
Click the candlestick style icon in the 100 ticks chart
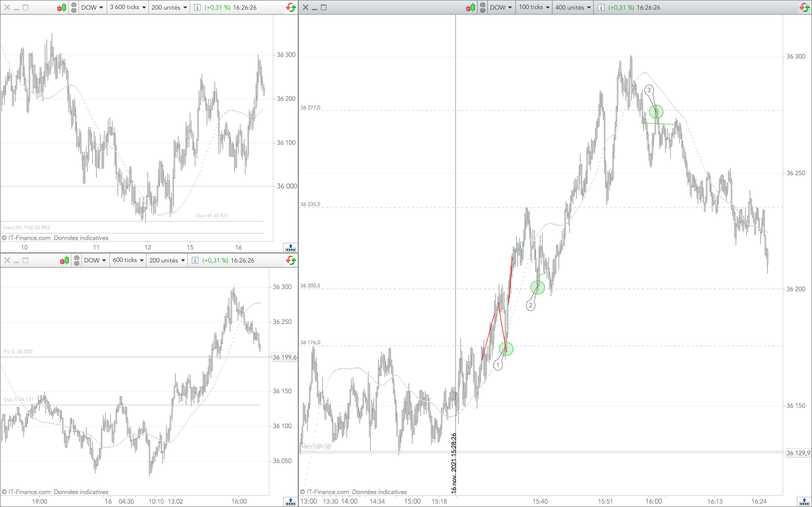470,7
